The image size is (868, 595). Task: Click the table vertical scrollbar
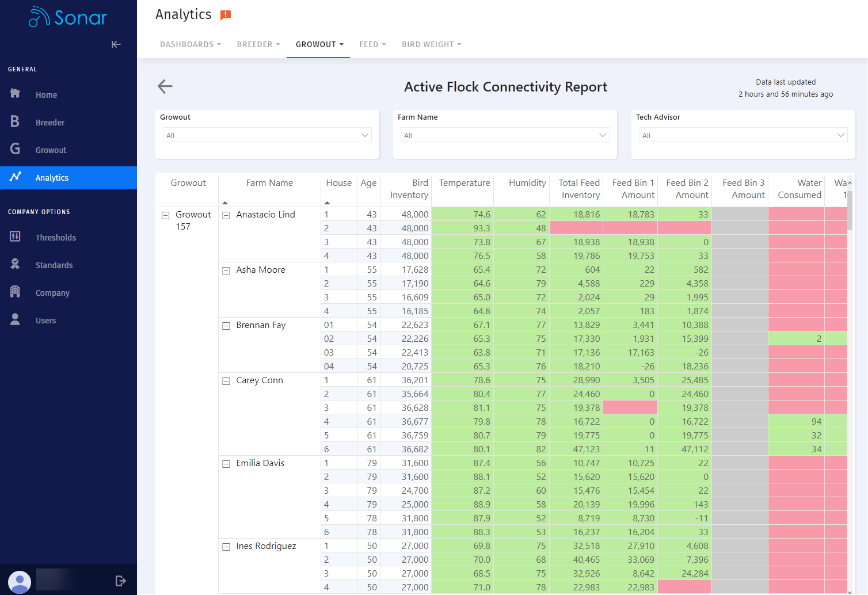coord(850,210)
